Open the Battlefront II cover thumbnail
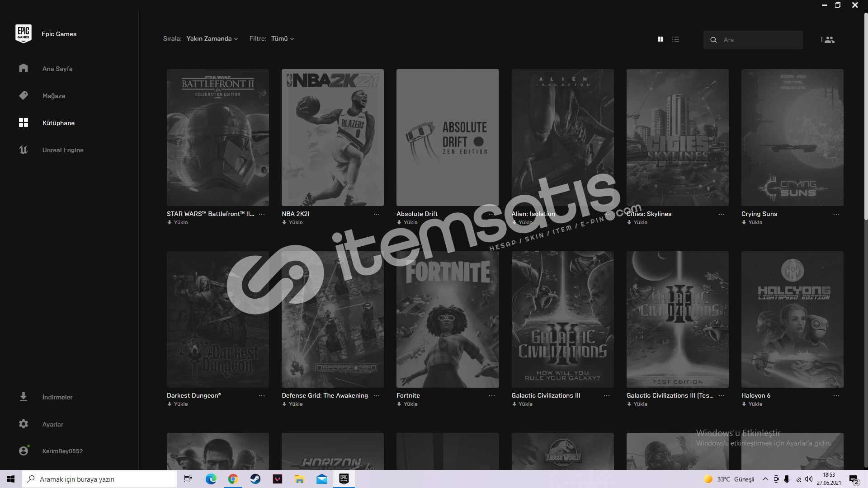This screenshot has height=488, width=868. (x=218, y=137)
